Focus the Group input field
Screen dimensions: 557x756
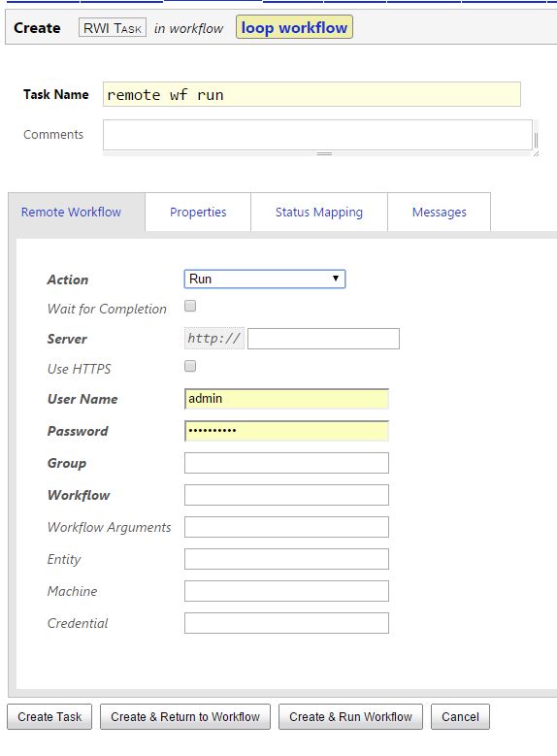[286, 463]
